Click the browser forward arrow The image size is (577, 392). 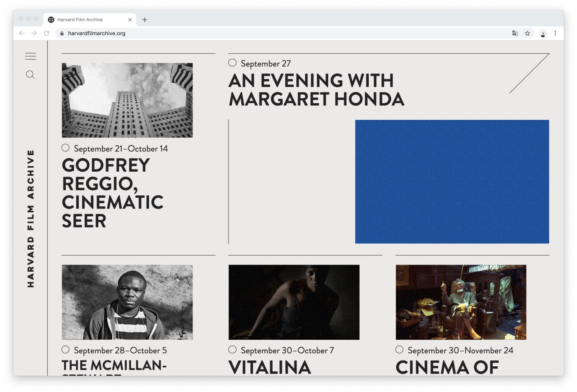pyautogui.click(x=34, y=33)
